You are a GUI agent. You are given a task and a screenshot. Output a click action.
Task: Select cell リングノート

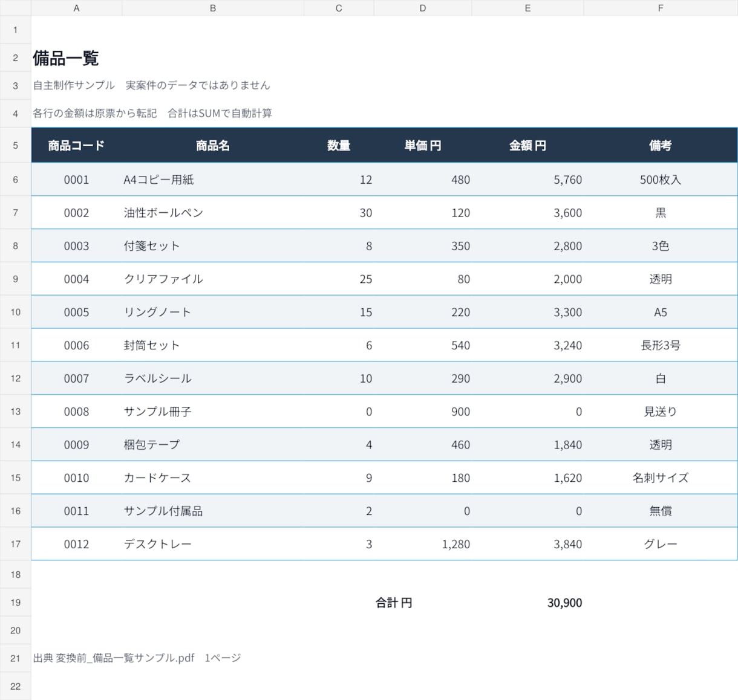(x=213, y=313)
